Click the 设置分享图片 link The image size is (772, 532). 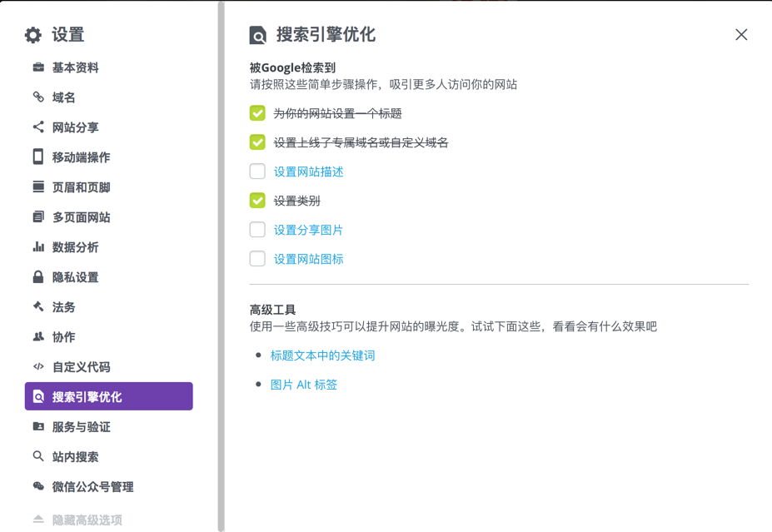click(x=308, y=230)
